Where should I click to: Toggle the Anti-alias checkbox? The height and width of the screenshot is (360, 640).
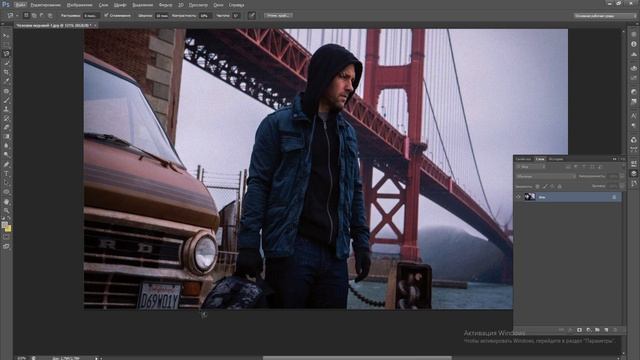point(106,16)
